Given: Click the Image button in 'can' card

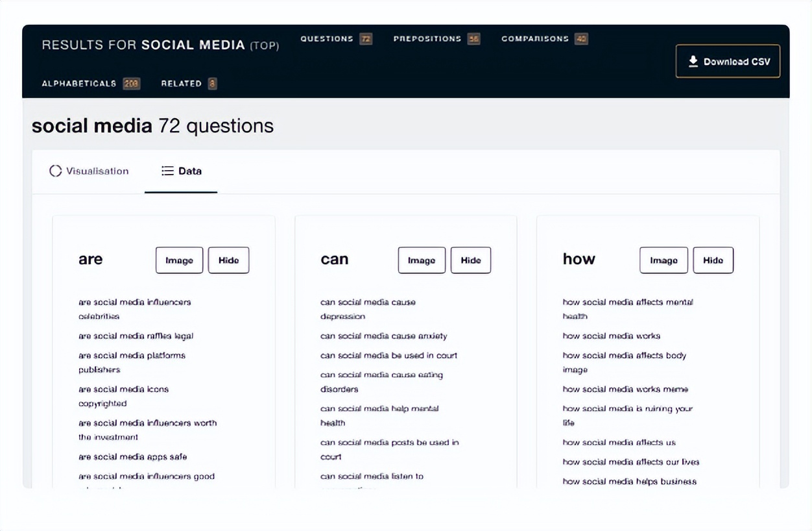Looking at the screenshot, I should tap(422, 260).
